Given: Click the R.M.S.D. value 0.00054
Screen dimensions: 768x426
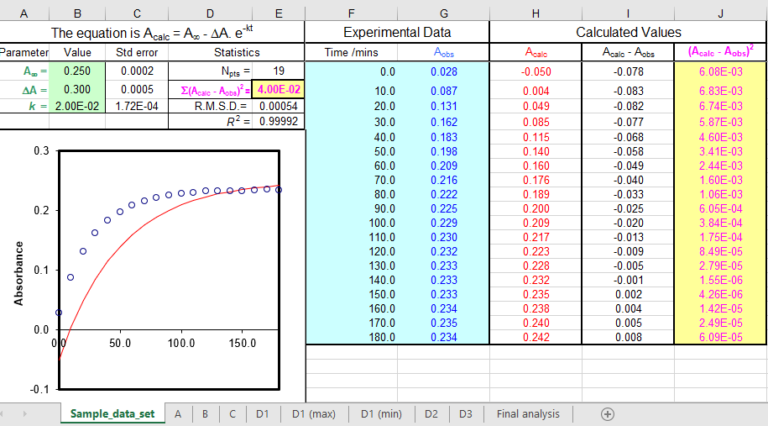Looking at the screenshot, I should (279, 106).
